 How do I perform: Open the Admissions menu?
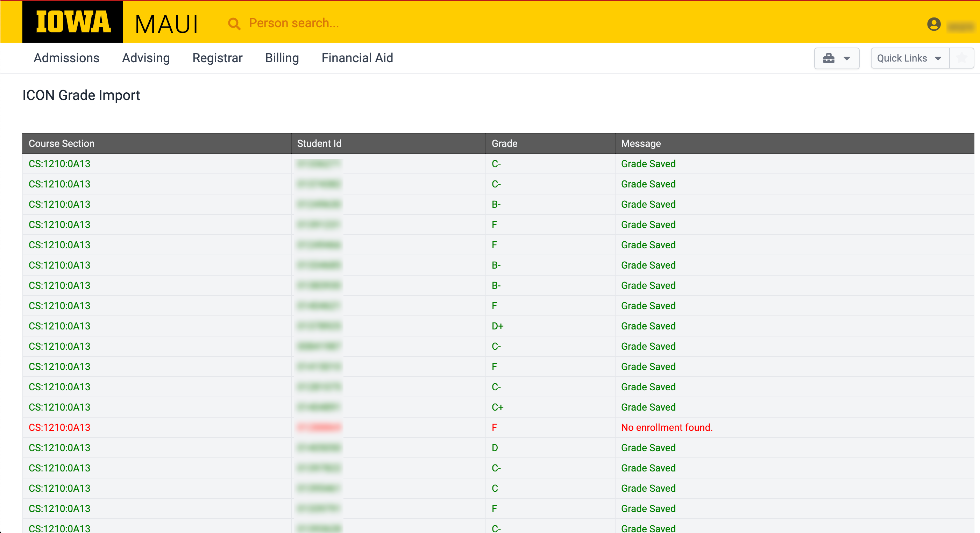click(66, 58)
